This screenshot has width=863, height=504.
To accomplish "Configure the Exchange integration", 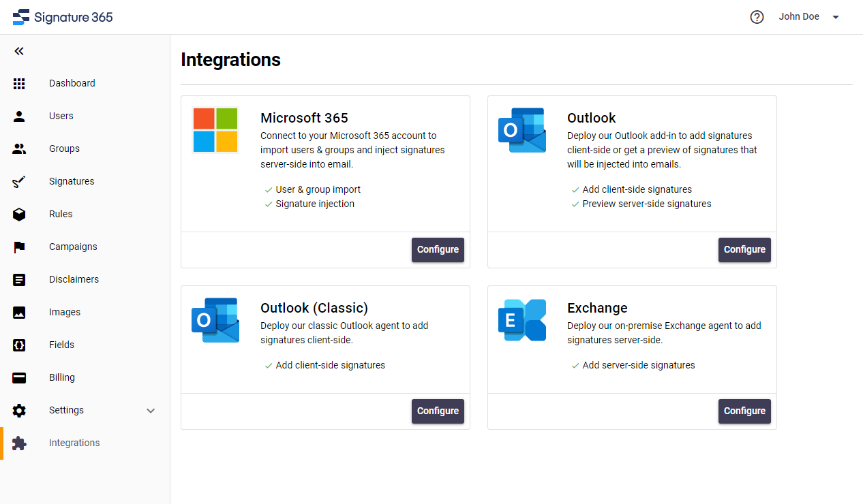I will 744,411.
